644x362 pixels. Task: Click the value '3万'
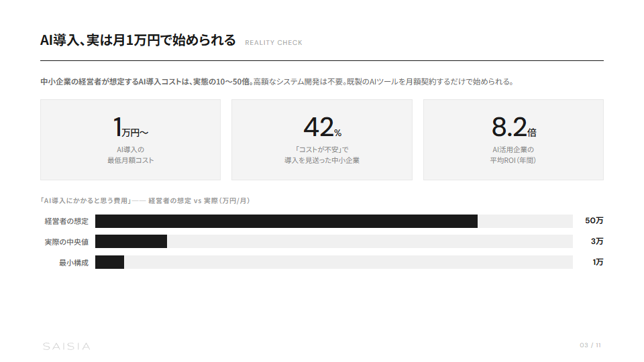click(597, 241)
